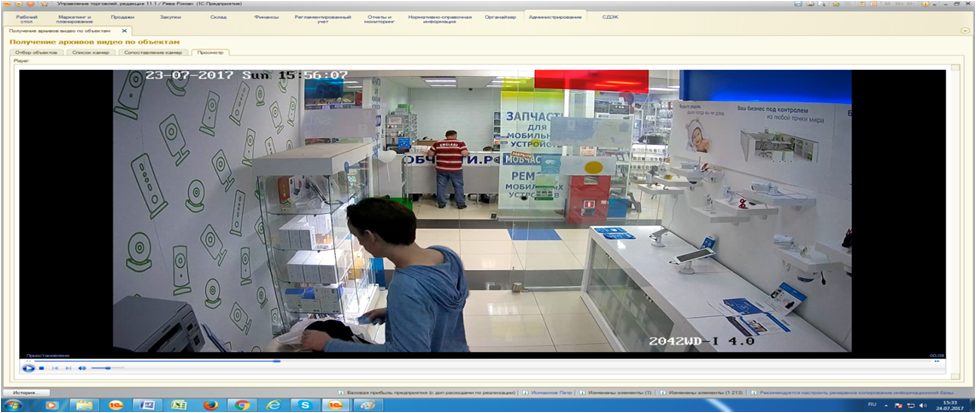Open Нормативно-справочная информация section
976x413 pixels.
(439, 19)
